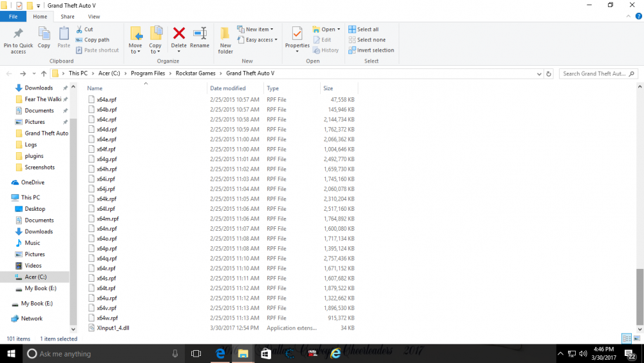Select the x64a.rpf file

coord(106,99)
